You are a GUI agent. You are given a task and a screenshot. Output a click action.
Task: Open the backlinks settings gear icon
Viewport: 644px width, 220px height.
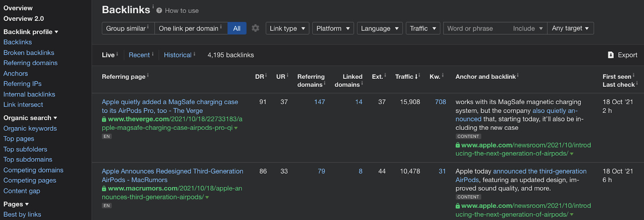click(x=256, y=28)
